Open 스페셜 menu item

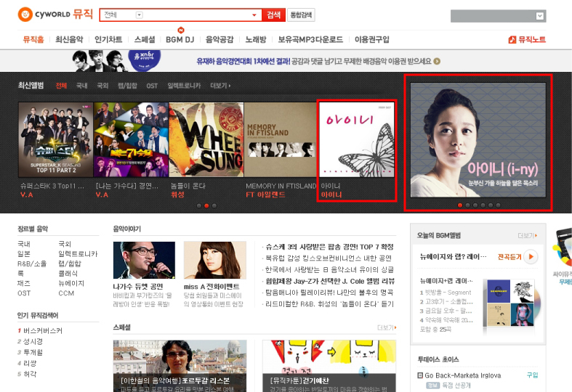tap(145, 39)
